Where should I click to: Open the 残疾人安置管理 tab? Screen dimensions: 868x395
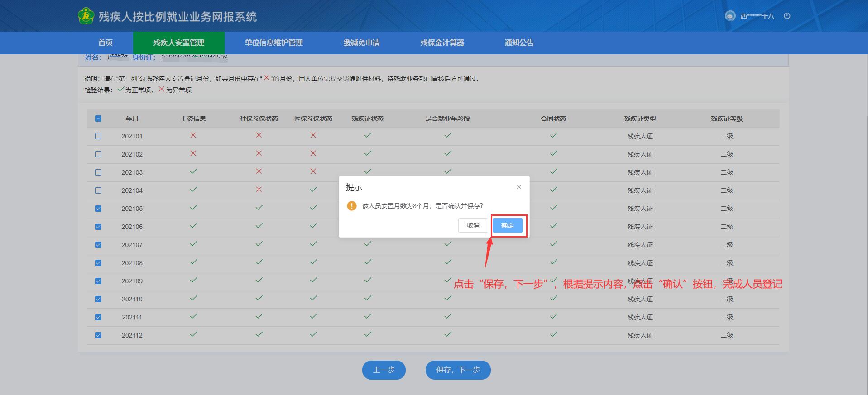(178, 43)
